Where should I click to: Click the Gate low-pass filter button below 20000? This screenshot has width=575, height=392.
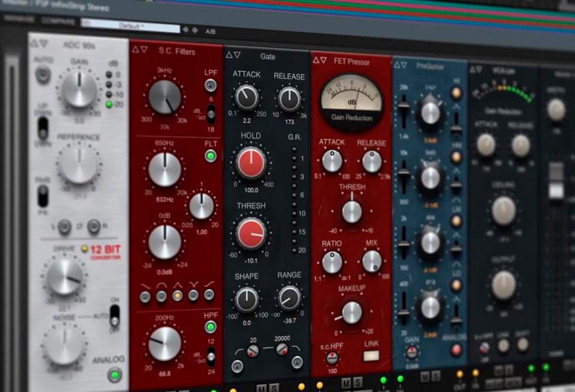[x=297, y=361]
